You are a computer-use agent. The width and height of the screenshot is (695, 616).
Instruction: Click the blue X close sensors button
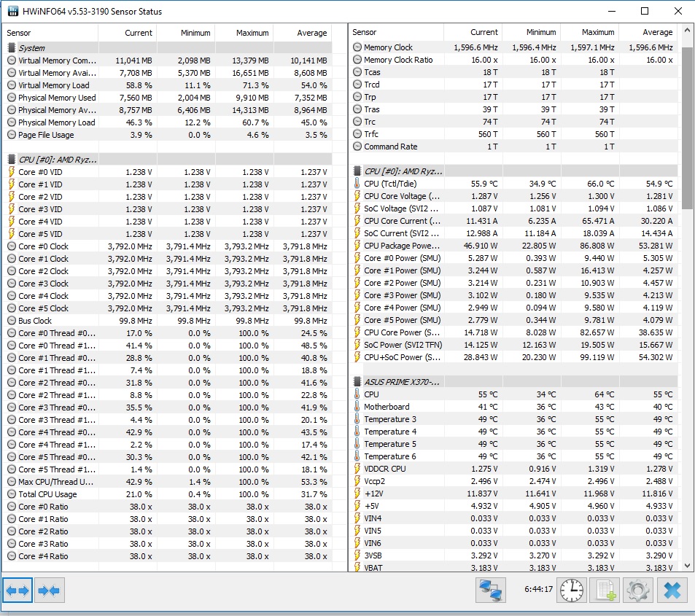click(672, 590)
